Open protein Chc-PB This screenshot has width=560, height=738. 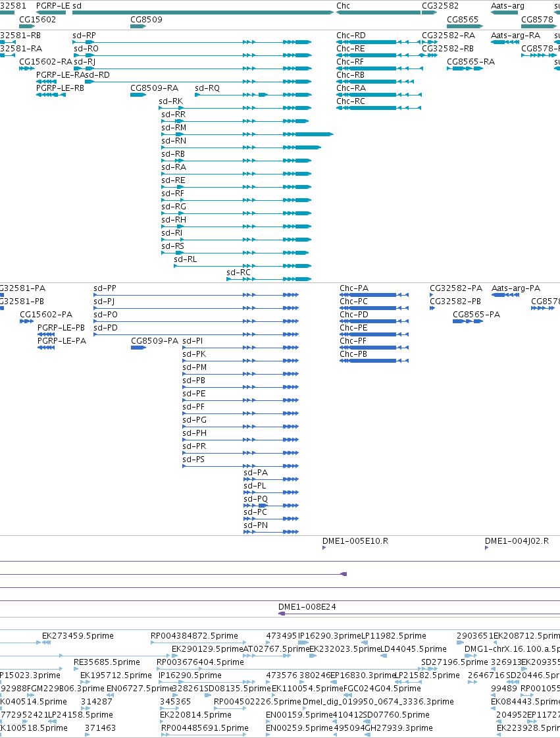pyautogui.click(x=353, y=354)
